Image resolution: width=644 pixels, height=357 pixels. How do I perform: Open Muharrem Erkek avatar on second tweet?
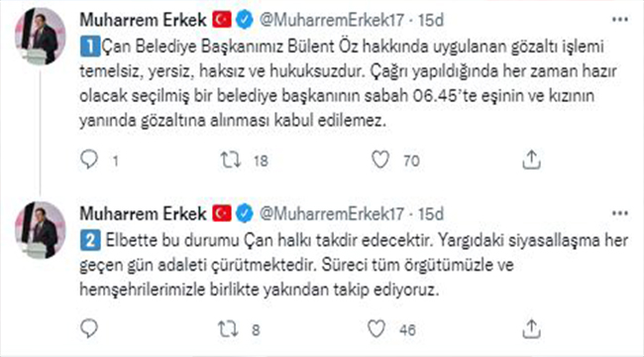(x=41, y=230)
